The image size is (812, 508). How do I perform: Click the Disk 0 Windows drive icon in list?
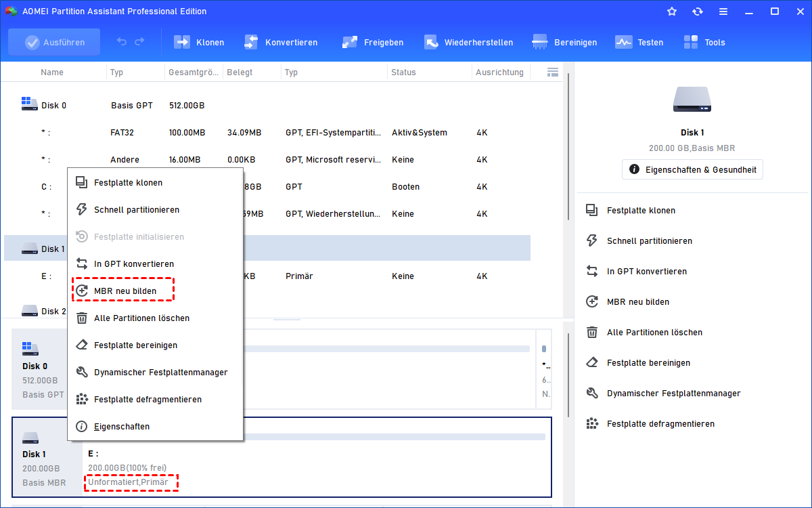tap(29, 104)
